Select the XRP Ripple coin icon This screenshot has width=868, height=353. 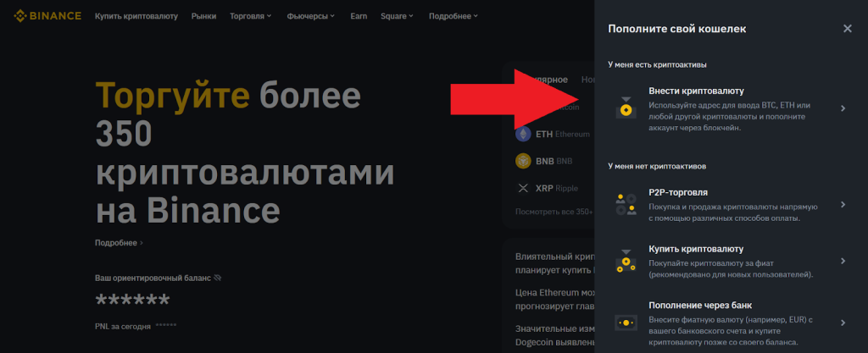523,188
